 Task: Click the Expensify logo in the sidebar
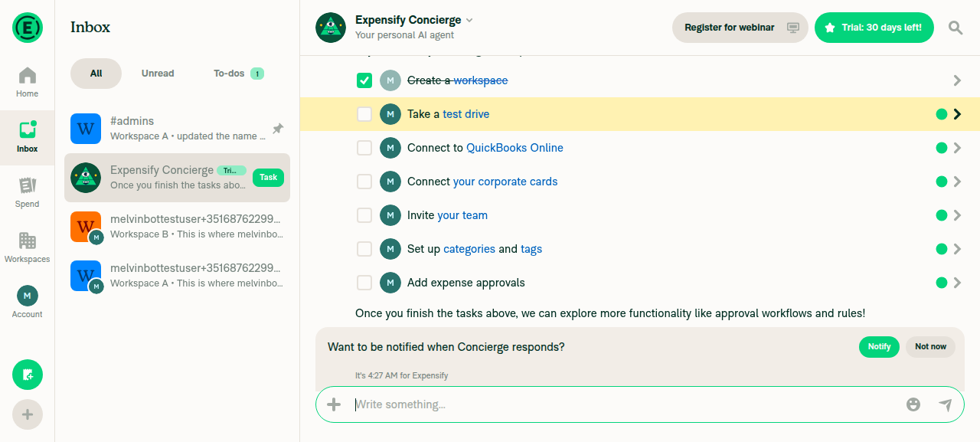[x=27, y=28]
